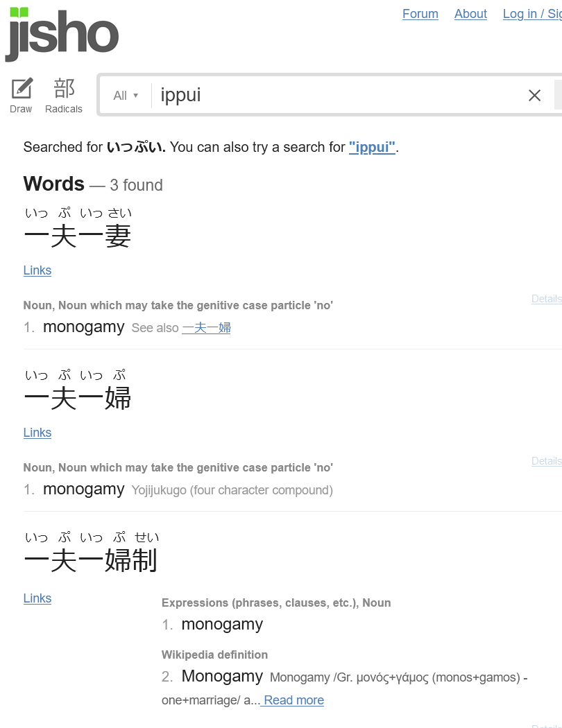
Task: Follow the See also 一夫一婦 link
Action: tap(206, 328)
